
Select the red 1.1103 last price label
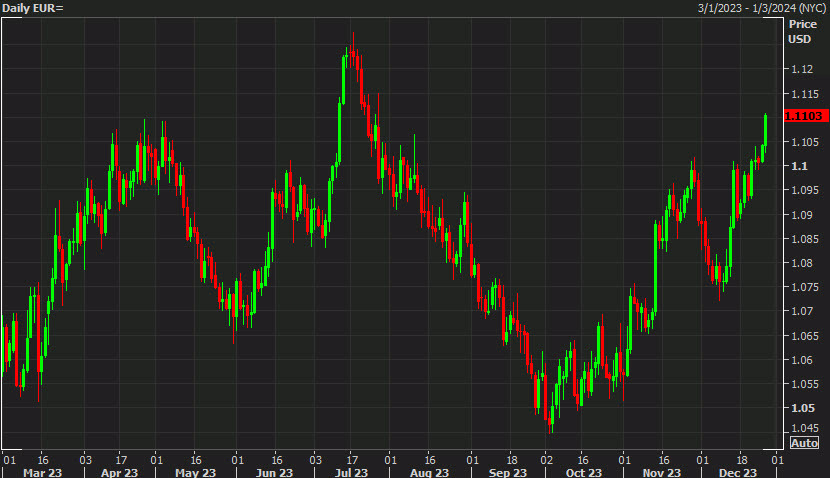click(x=806, y=116)
